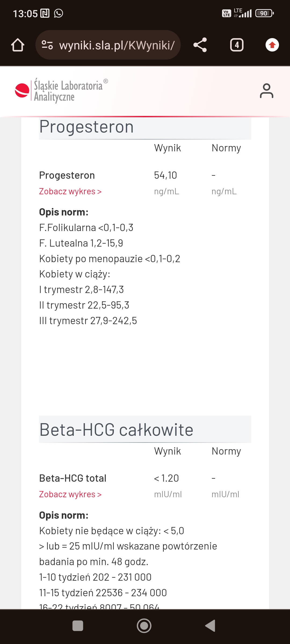The width and height of the screenshot is (290, 644).
Task: Open site settings icon in address bar
Action: [47, 45]
